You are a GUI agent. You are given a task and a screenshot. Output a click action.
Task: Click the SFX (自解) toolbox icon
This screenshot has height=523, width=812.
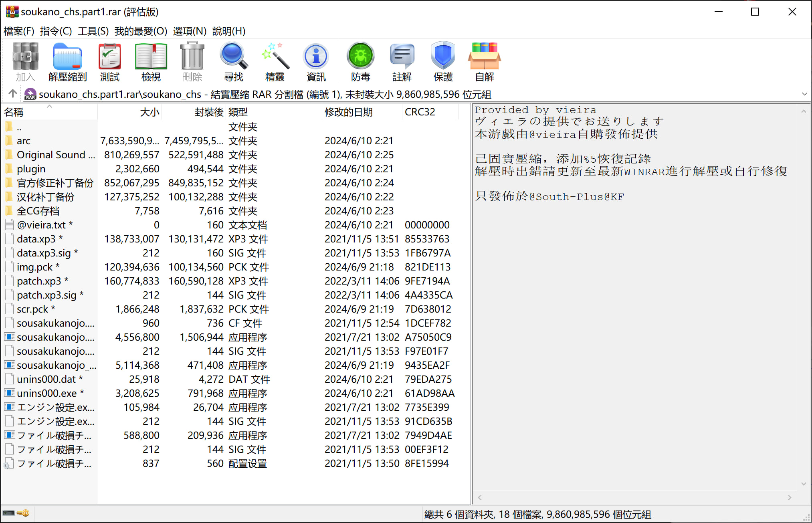pos(484,61)
